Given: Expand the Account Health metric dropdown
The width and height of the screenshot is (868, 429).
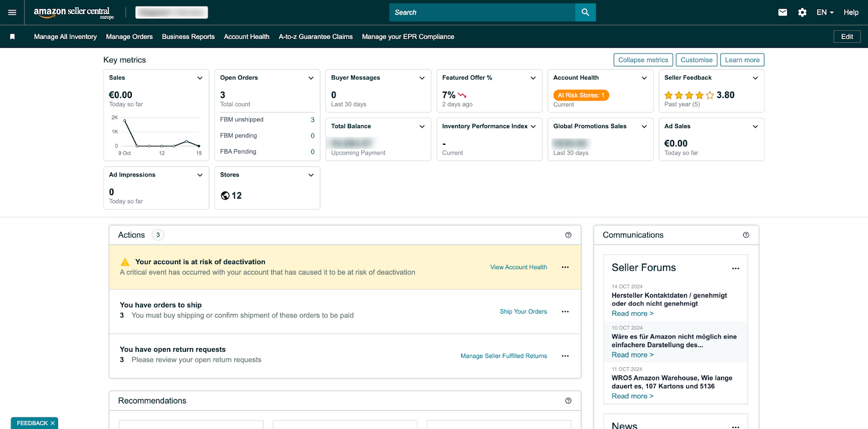Looking at the screenshot, I should pyautogui.click(x=644, y=78).
